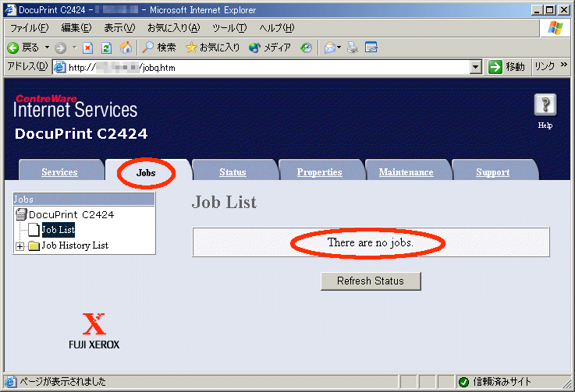Image resolution: width=575 pixels, height=392 pixels.
Task: Click the Mail icon in toolbar
Action: [x=329, y=48]
